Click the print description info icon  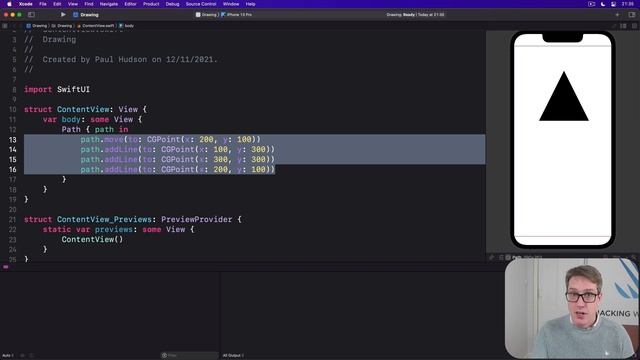point(31,356)
